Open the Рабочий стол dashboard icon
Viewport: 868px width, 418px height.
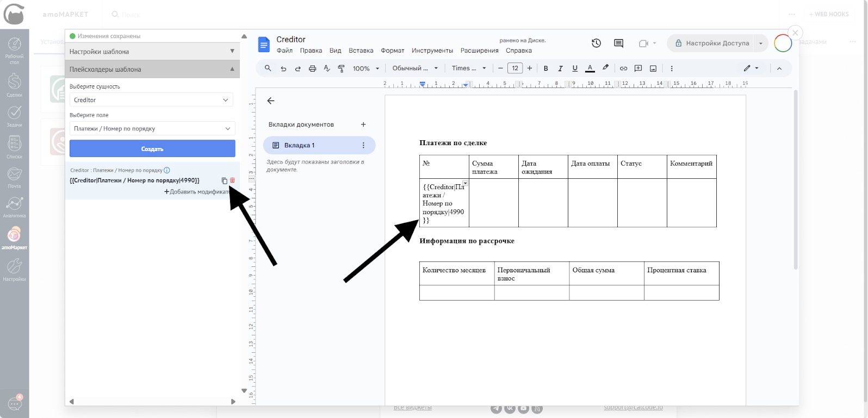14,51
